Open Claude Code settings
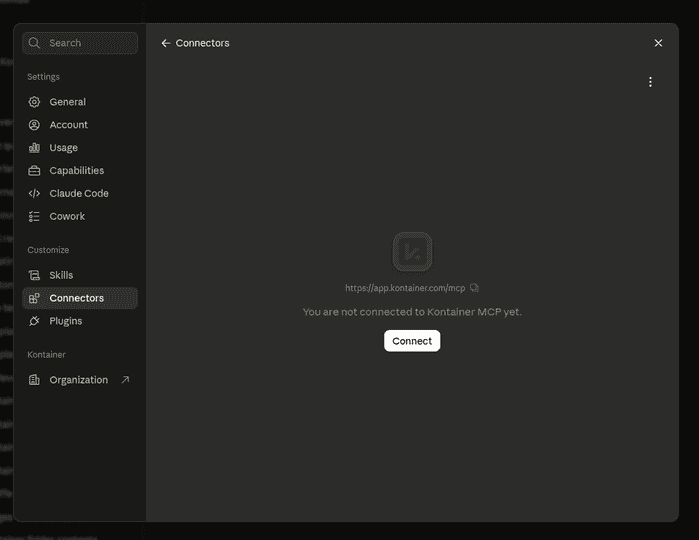 click(80, 193)
